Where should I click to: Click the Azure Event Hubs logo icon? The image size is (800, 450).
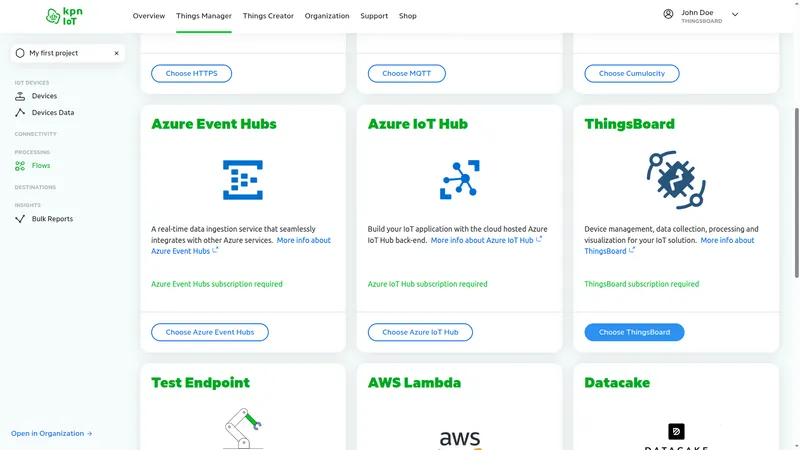coord(243,180)
